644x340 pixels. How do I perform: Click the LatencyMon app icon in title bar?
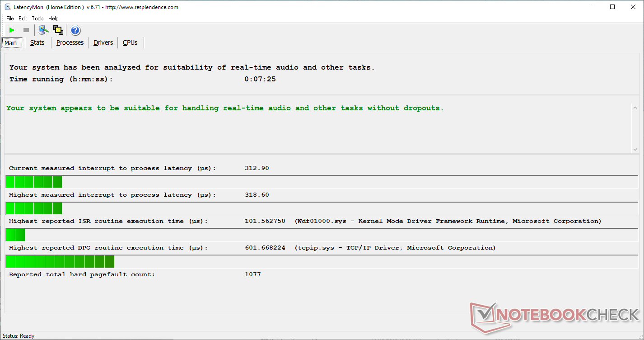point(7,7)
